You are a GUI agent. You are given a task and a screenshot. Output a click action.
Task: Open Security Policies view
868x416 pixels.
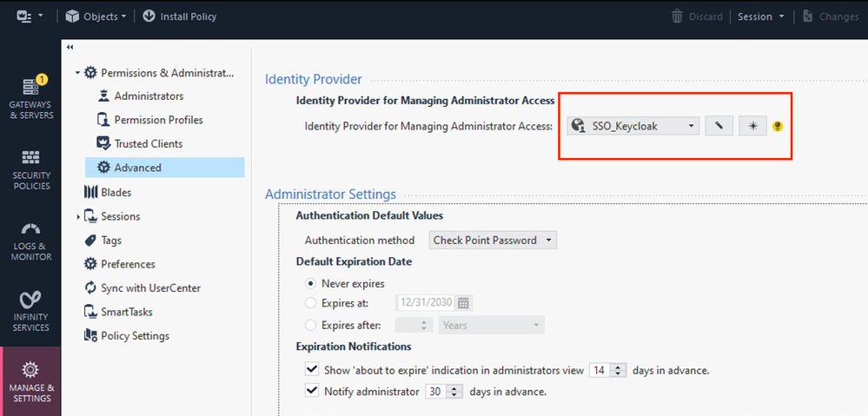pyautogui.click(x=30, y=168)
